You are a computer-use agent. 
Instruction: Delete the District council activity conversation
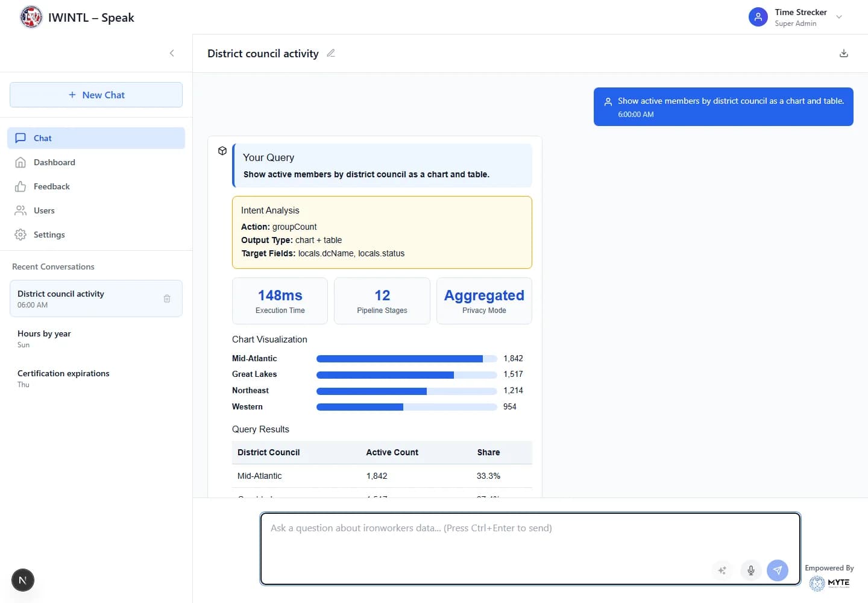pos(167,298)
